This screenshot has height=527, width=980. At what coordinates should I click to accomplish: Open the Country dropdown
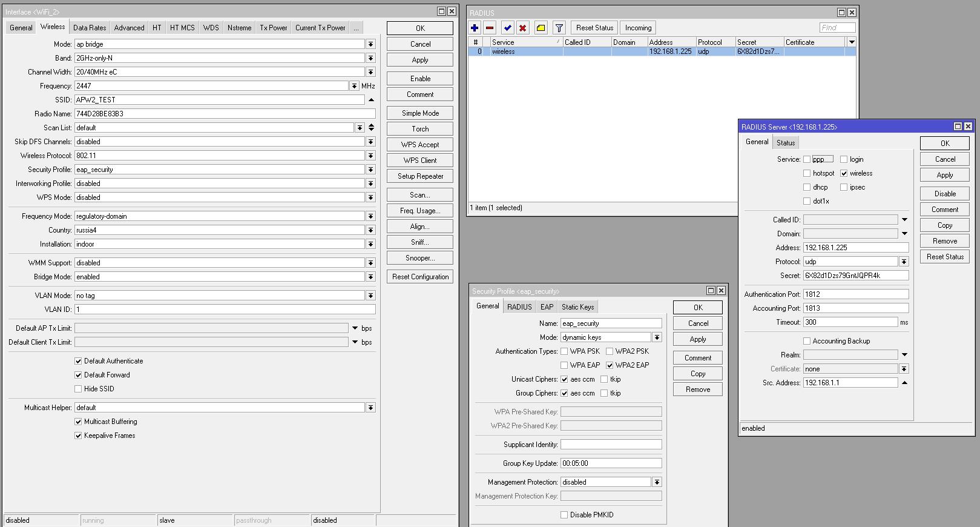[371, 230]
